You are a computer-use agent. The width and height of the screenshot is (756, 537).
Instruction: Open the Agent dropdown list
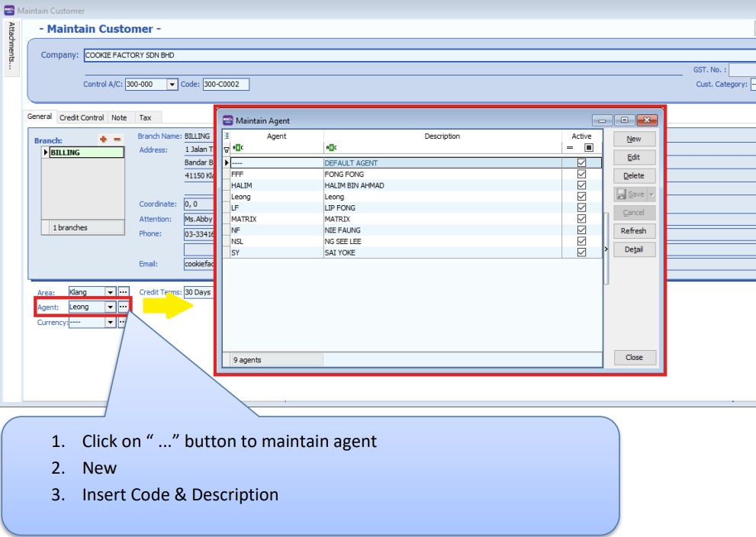(x=110, y=307)
